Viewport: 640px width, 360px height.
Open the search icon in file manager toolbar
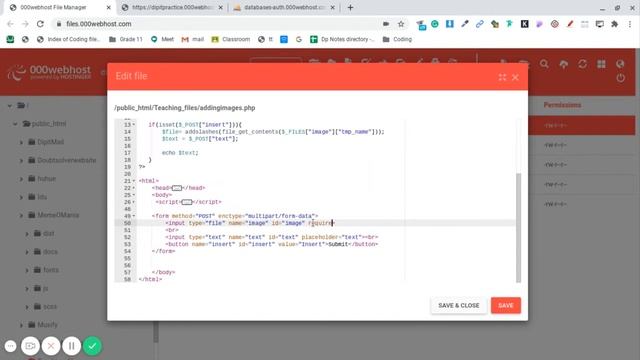click(544, 64)
